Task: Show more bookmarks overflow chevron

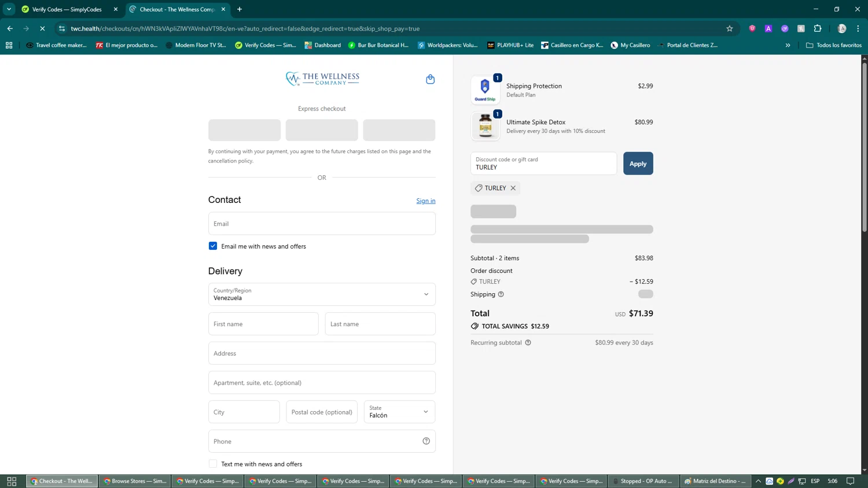Action: coord(788,45)
